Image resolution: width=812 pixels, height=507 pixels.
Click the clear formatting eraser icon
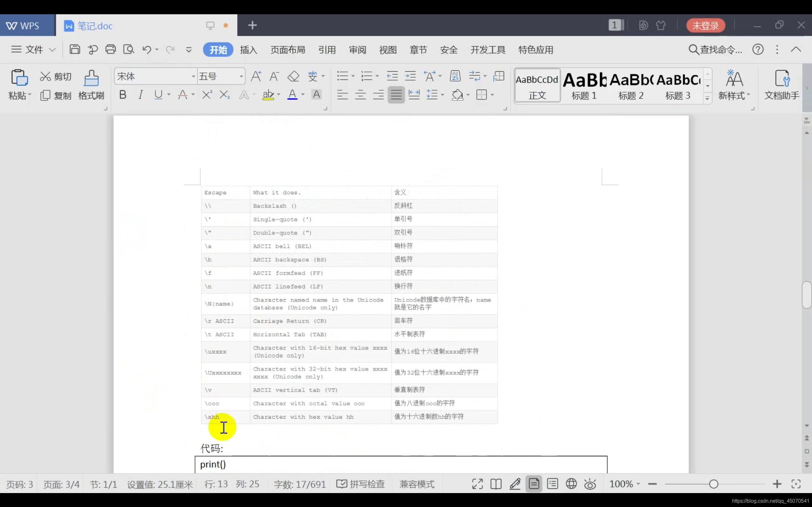293,76
